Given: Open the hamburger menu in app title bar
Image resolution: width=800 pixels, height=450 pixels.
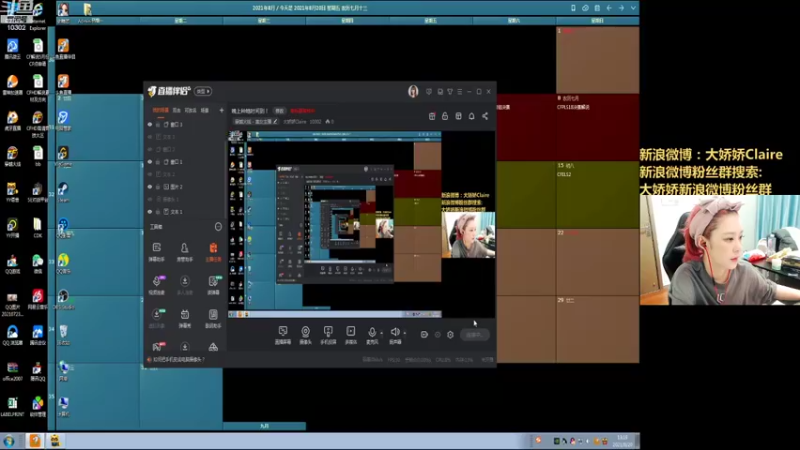Looking at the screenshot, I should pyautogui.click(x=459, y=91).
